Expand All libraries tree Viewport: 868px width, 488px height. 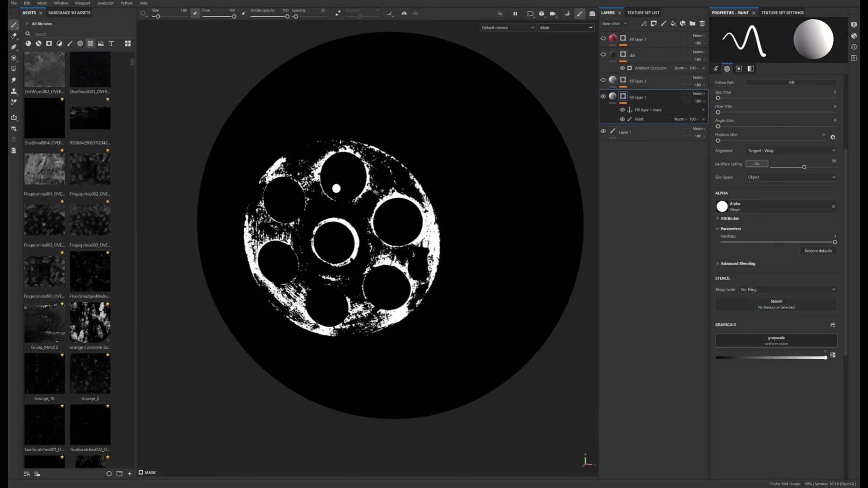pyautogui.click(x=27, y=23)
